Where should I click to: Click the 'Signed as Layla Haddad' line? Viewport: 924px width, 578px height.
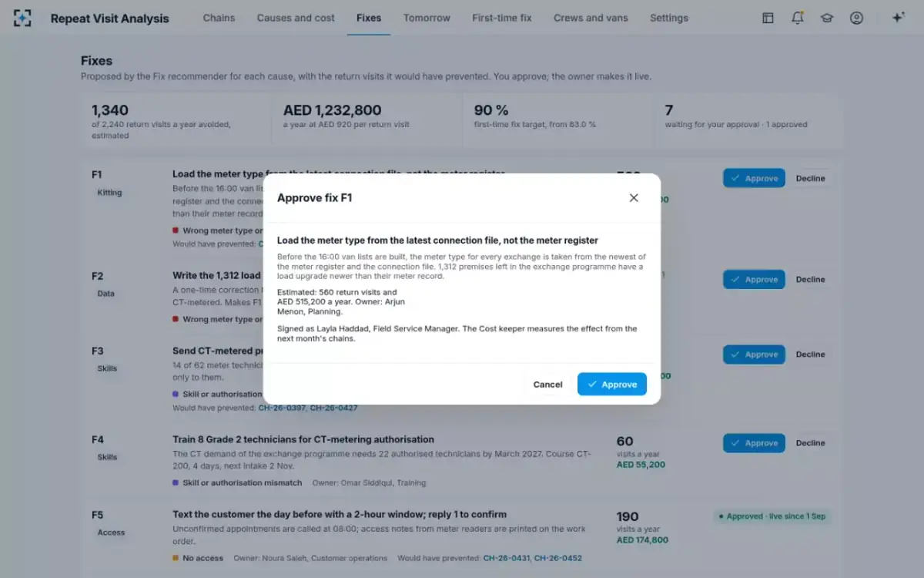pos(457,333)
